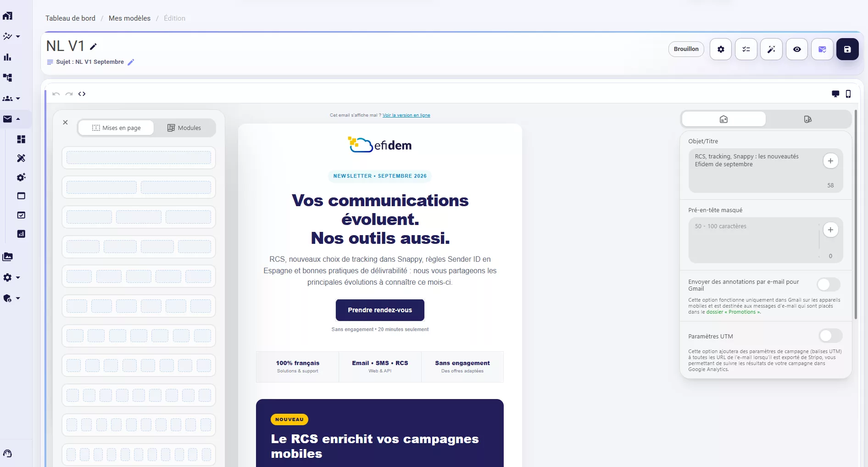868x467 pixels.
Task: Open the magic wand assistant button
Action: [771, 49]
